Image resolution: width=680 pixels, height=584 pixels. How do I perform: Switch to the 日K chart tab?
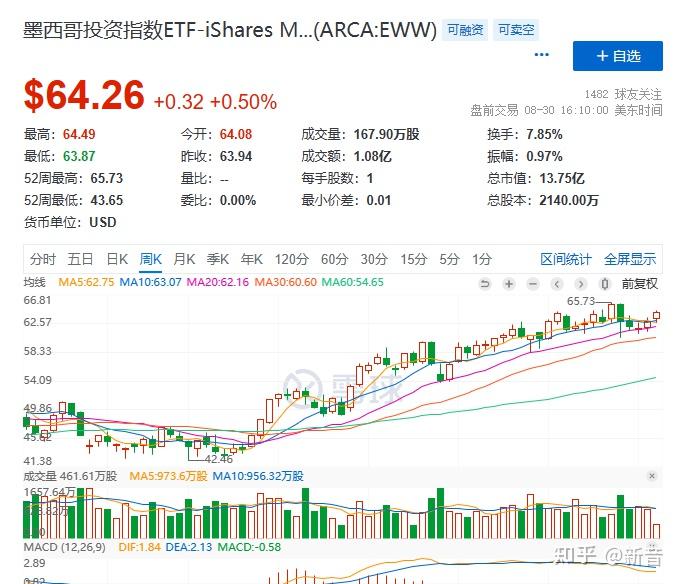point(117,259)
